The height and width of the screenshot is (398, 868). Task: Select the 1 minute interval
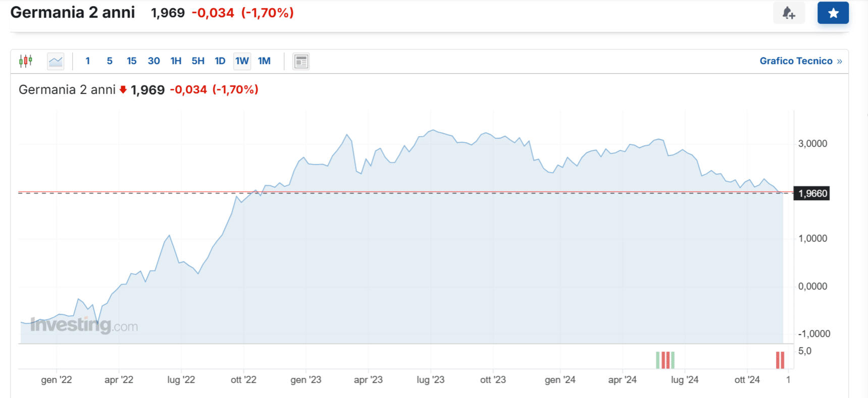tap(88, 61)
